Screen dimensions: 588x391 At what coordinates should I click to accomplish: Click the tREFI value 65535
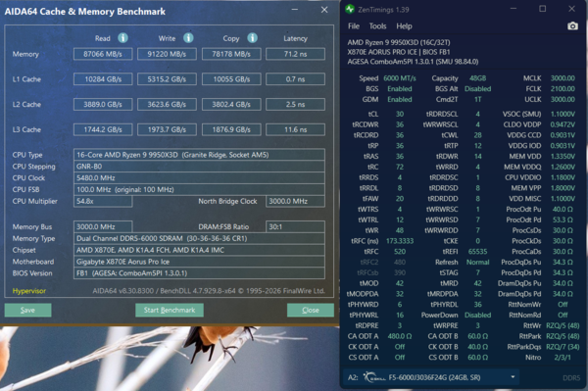478,252
